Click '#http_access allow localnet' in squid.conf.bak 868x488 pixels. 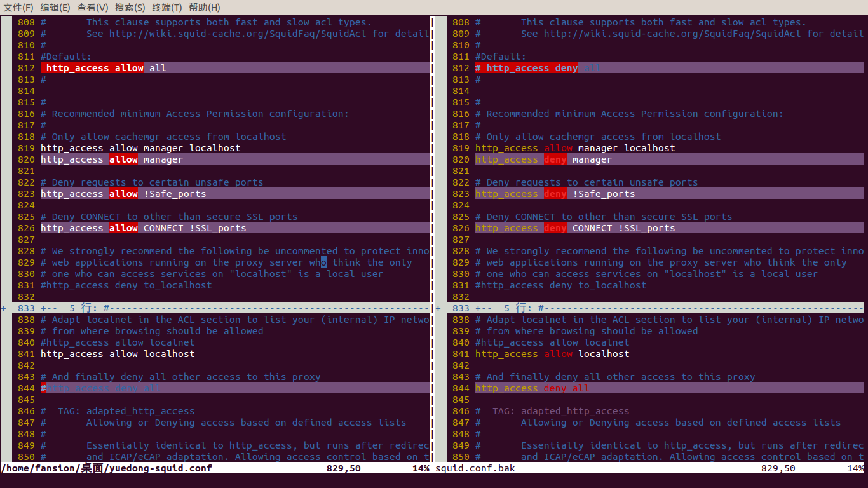[552, 342]
